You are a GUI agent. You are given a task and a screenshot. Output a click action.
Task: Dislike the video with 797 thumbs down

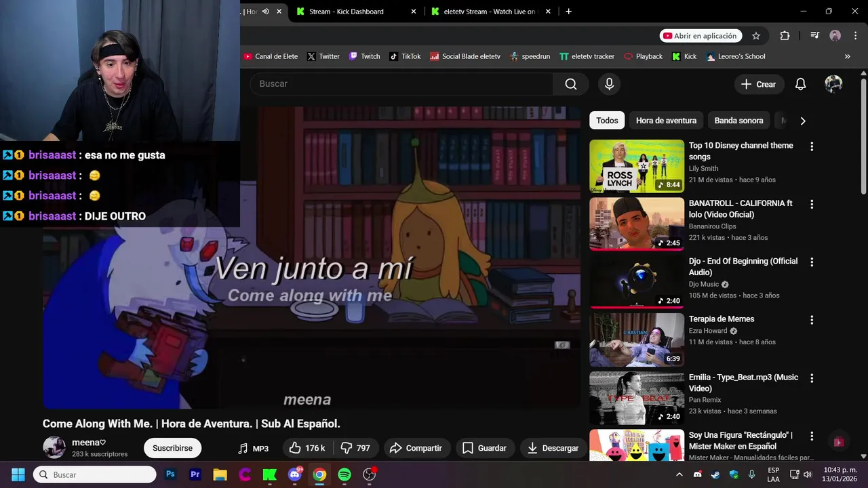point(355,448)
